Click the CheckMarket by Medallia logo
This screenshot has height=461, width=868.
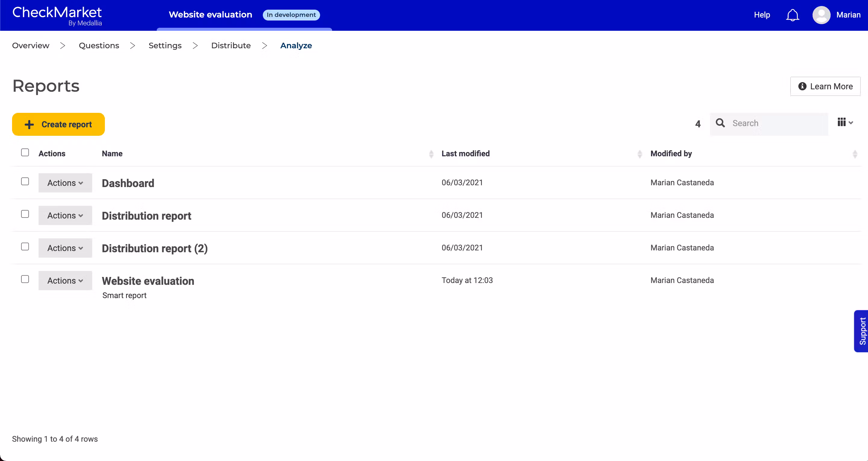[57, 15]
